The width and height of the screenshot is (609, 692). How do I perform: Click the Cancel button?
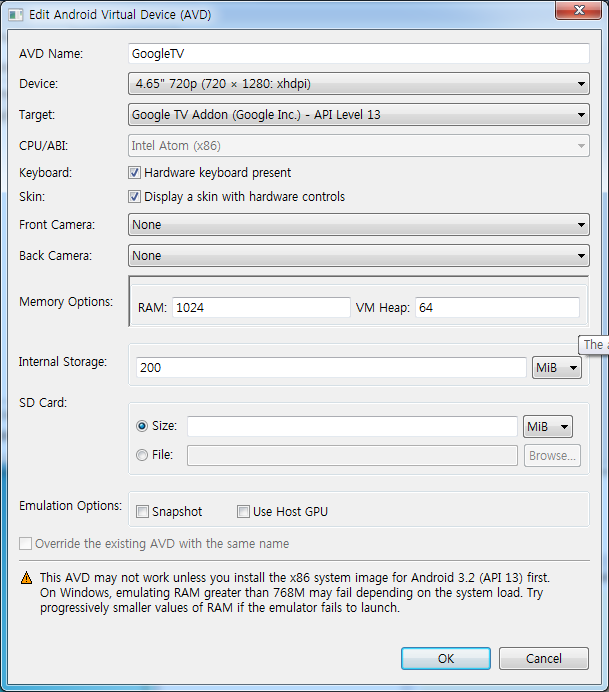coord(544,658)
